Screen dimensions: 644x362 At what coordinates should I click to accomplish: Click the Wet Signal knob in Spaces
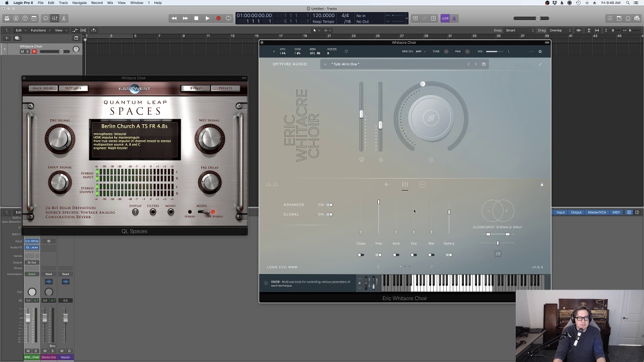209,138
